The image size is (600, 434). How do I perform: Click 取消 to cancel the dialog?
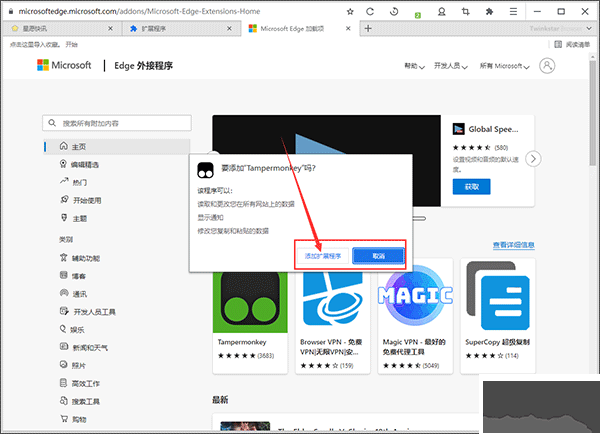click(378, 256)
